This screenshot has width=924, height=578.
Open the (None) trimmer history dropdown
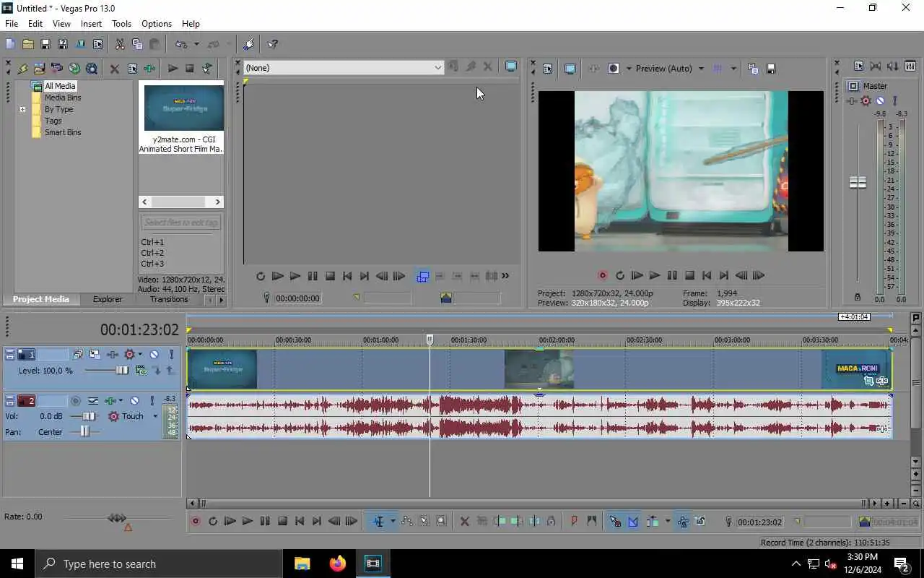tap(437, 68)
